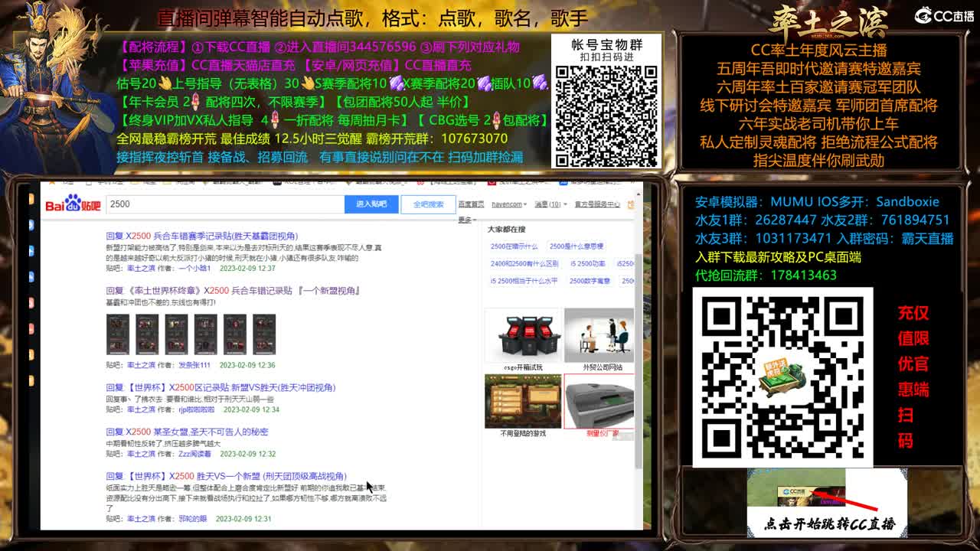Open result 《率土世界杯终章》X2500 兵合车错记录贴
This screenshot has width=980, height=551.
pos(233,291)
